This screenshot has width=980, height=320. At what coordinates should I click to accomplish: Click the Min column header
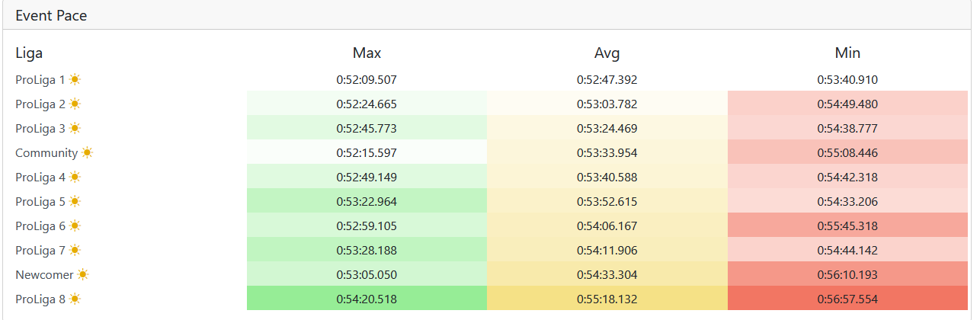click(847, 53)
